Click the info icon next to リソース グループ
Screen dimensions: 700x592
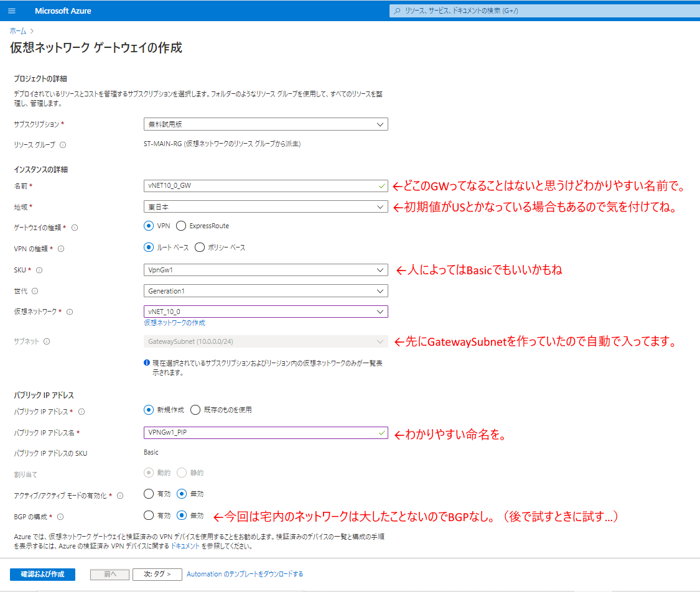[x=63, y=145]
